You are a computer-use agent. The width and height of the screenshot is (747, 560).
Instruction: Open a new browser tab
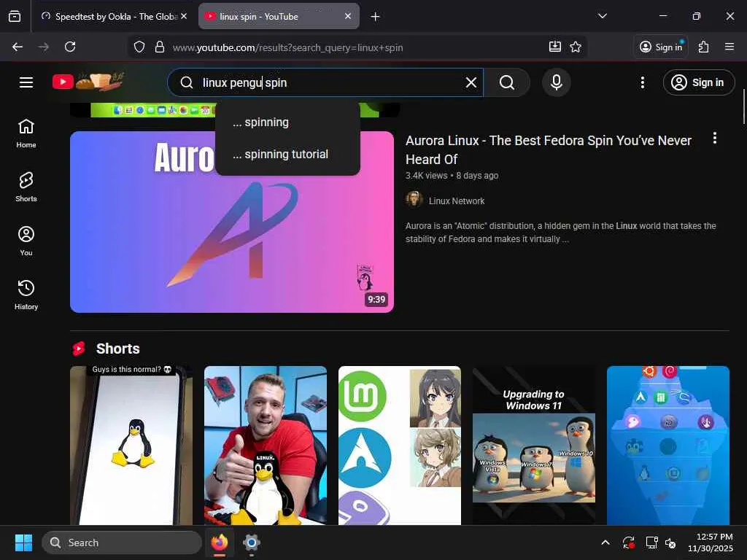(x=376, y=17)
